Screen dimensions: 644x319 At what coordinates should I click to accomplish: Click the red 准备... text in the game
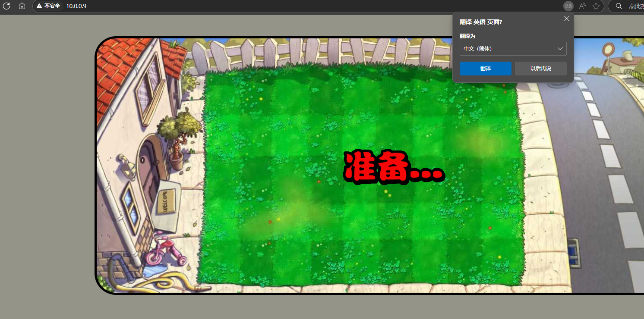[x=394, y=167]
